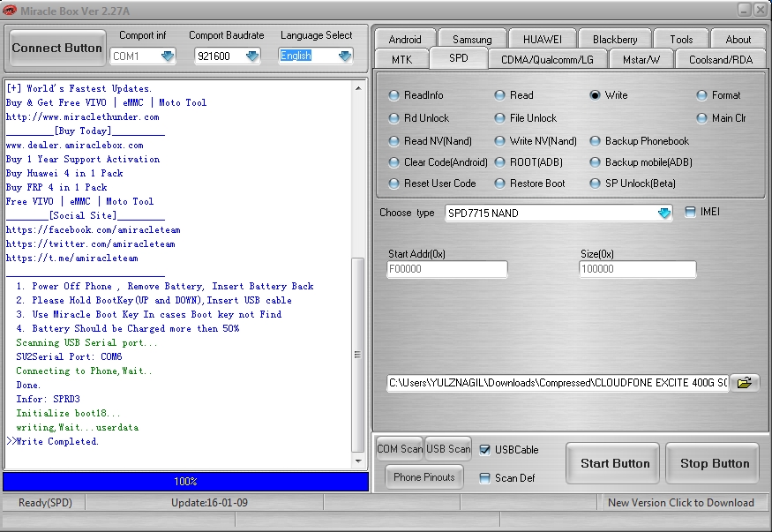Switch to the MTK tab

(401, 59)
